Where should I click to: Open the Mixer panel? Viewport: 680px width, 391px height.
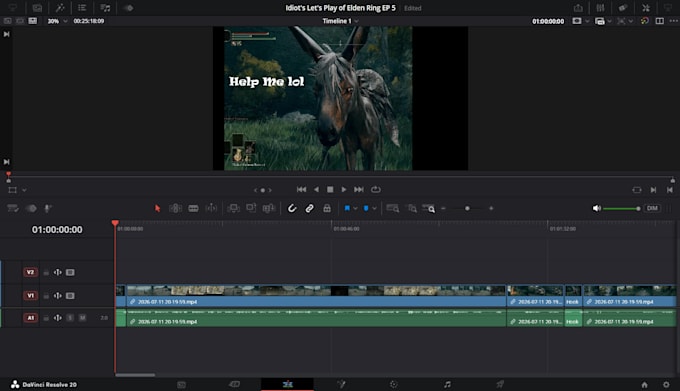pyautogui.click(x=600, y=8)
